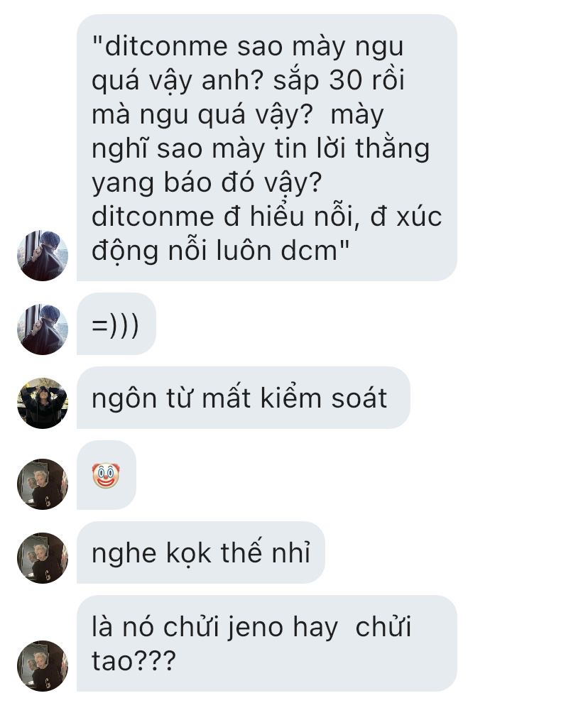This screenshot has width=588, height=703.
Task: Tap the avatar next to the "=)))" message
Action: [43, 329]
